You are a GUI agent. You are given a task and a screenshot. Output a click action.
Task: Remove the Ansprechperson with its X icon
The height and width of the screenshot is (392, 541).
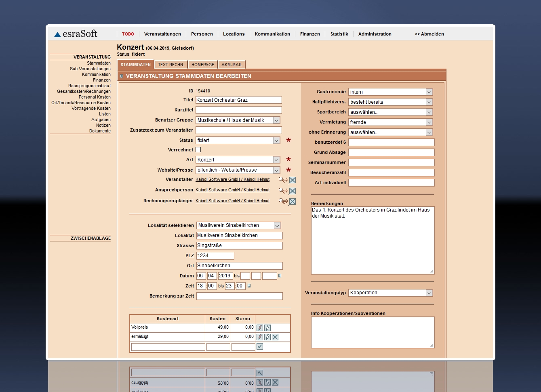tap(293, 191)
